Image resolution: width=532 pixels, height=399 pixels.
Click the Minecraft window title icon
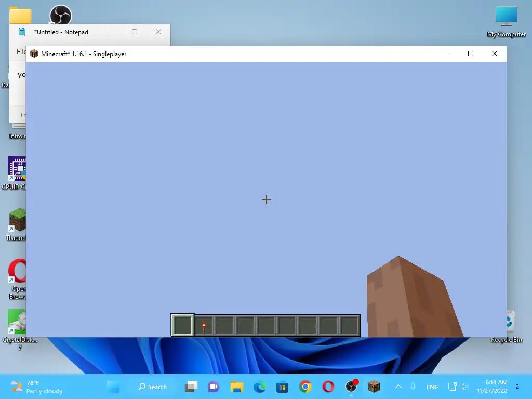34,54
